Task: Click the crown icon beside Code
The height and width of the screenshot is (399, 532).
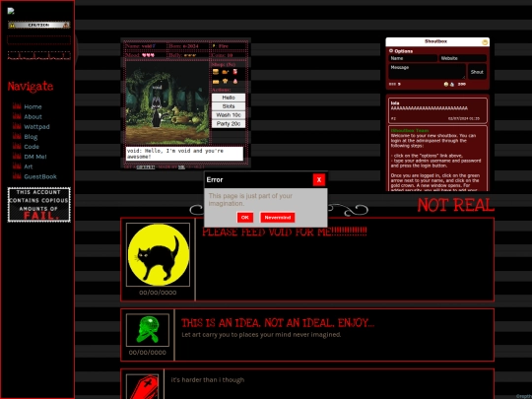Action: click(17, 146)
